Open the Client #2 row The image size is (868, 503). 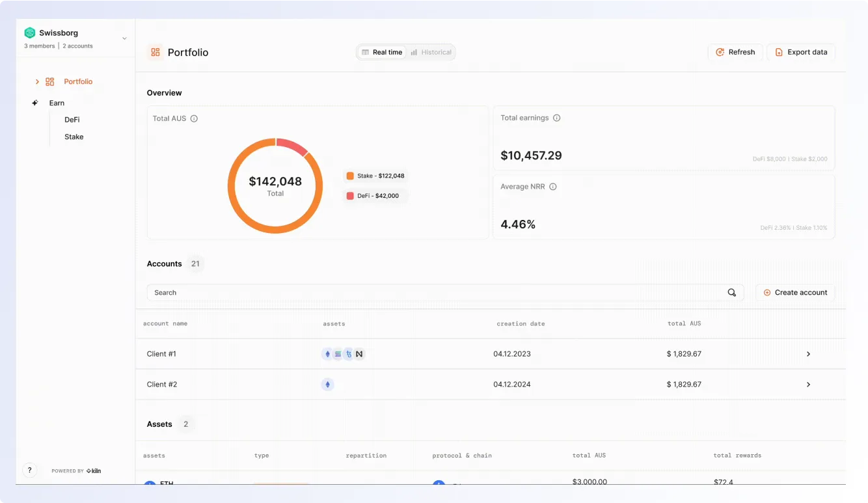coord(491,385)
